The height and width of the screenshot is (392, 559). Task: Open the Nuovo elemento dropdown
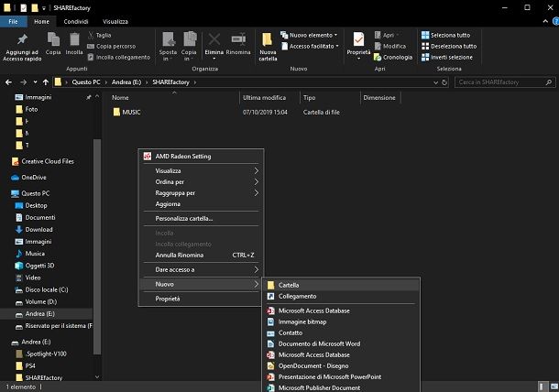coord(309,35)
